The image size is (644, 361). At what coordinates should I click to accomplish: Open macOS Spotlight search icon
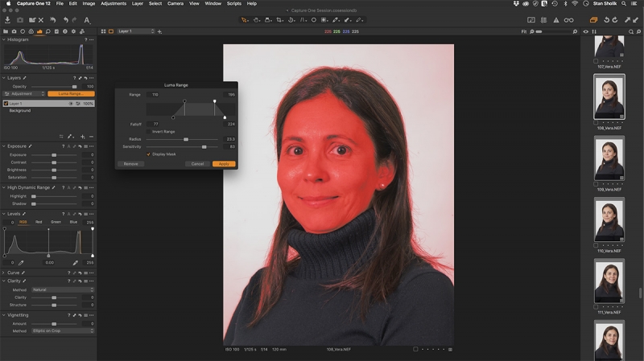[x=623, y=3]
